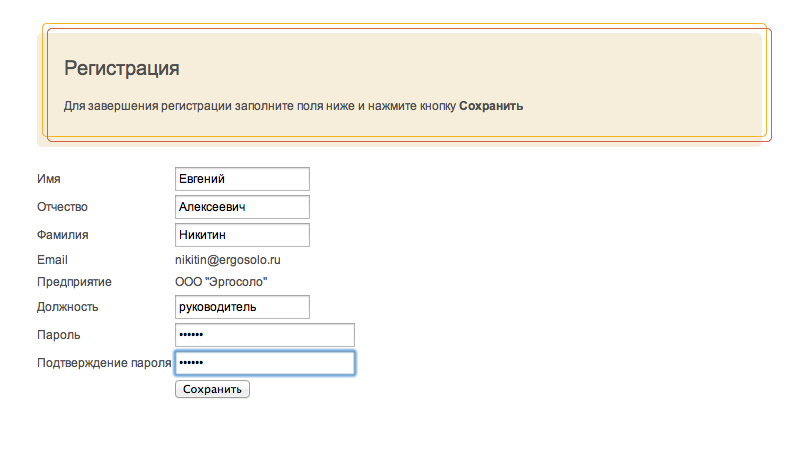The image size is (786, 466).
Task: Click the Должность field showing руководитель
Action: pos(242,307)
